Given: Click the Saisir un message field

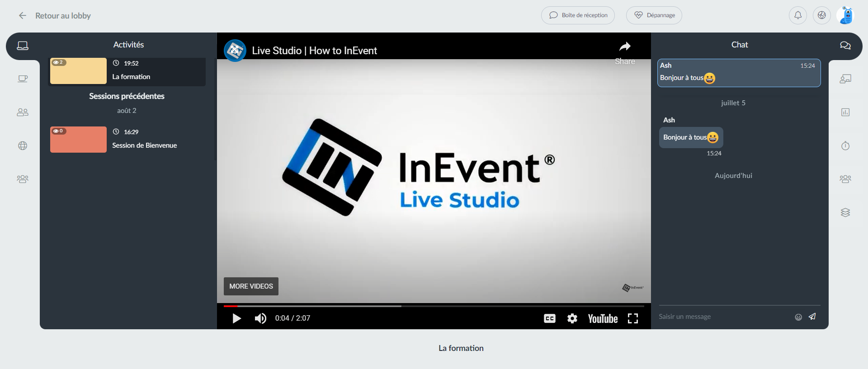Looking at the screenshot, I should click(724, 317).
